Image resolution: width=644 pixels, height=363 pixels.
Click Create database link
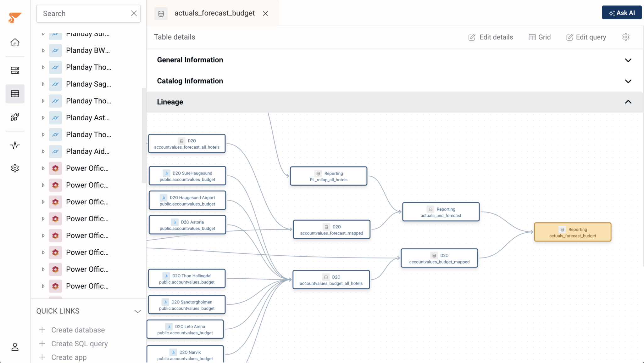[x=78, y=330]
